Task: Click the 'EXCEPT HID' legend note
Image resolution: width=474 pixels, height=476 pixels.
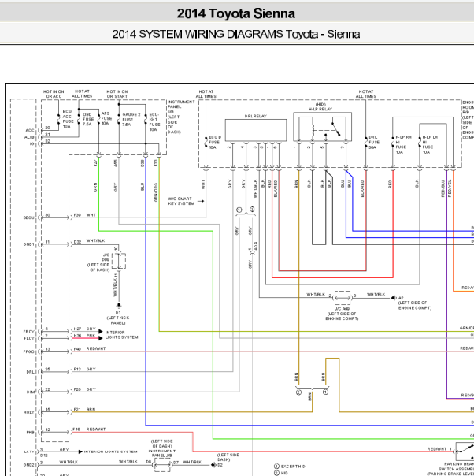Action: [293, 467]
